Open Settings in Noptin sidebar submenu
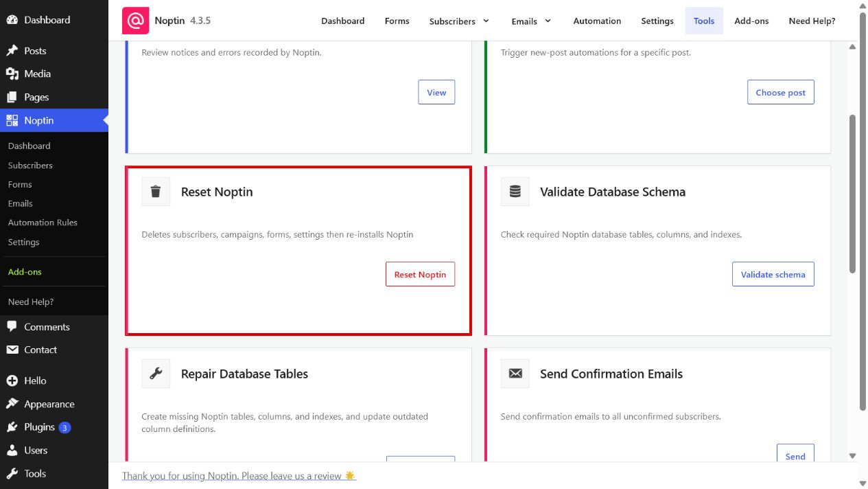This screenshot has height=489, width=868. (x=24, y=242)
